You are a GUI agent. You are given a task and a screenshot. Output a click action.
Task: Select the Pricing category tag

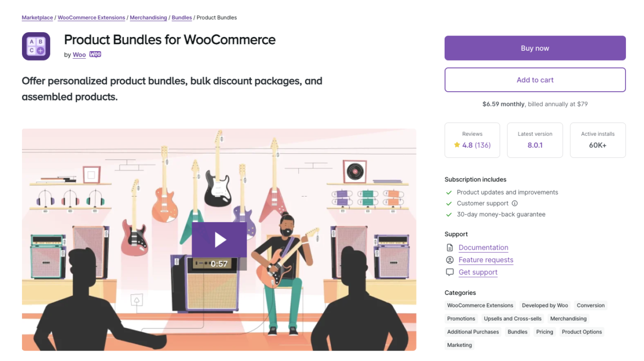click(x=544, y=331)
